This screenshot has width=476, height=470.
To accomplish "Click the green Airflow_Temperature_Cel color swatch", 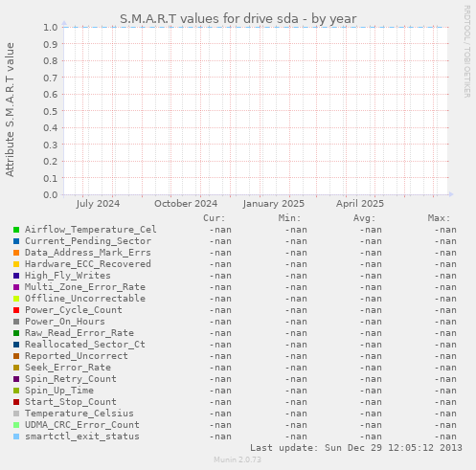I will [x=16, y=230].
